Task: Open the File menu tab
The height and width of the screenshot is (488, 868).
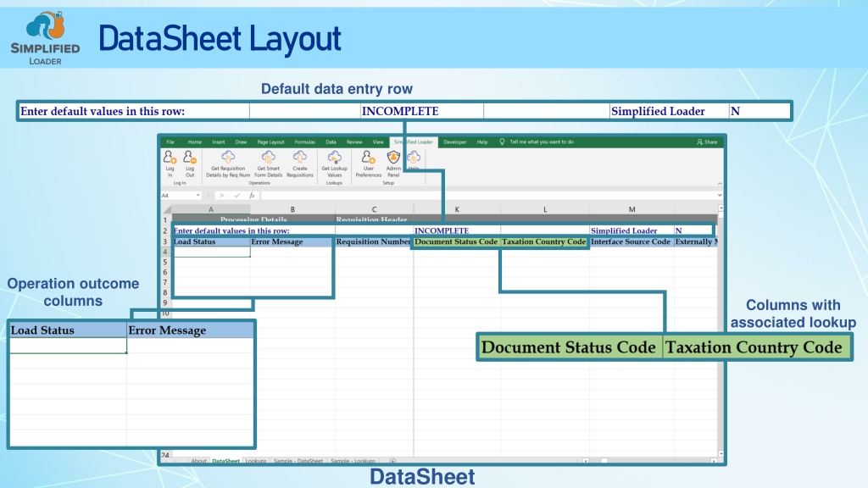Action: pos(170,142)
